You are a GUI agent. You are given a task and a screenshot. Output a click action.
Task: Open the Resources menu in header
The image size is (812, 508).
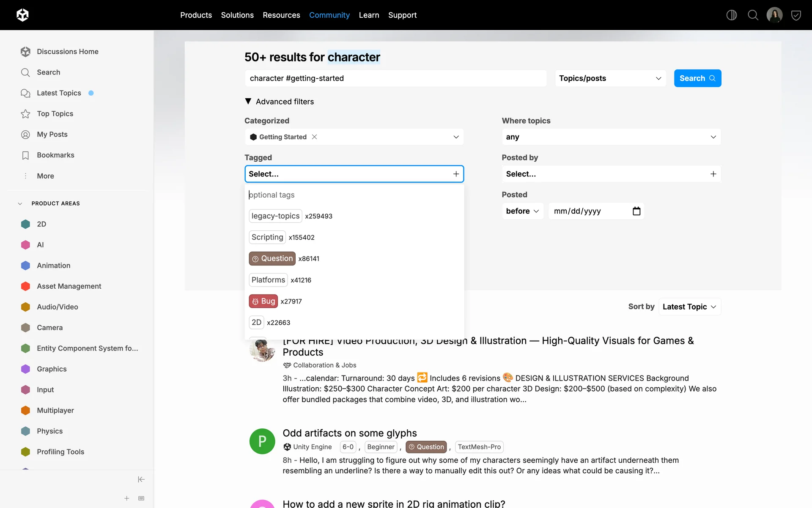point(281,15)
